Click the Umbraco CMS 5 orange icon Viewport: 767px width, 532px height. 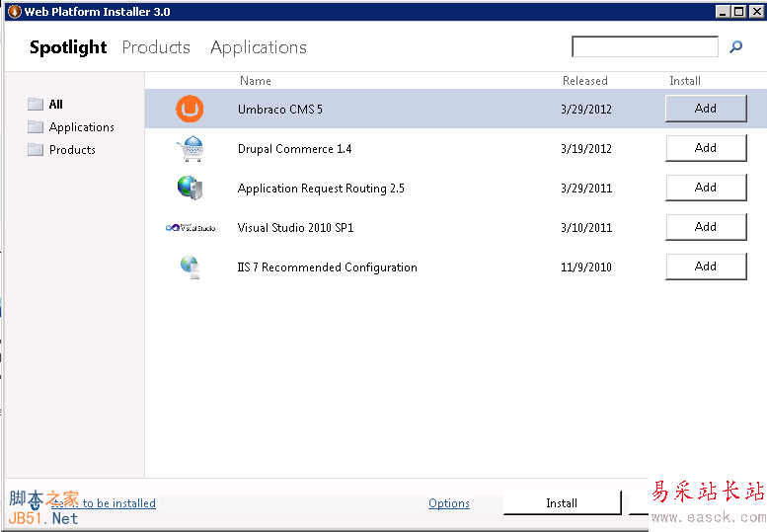(x=190, y=109)
